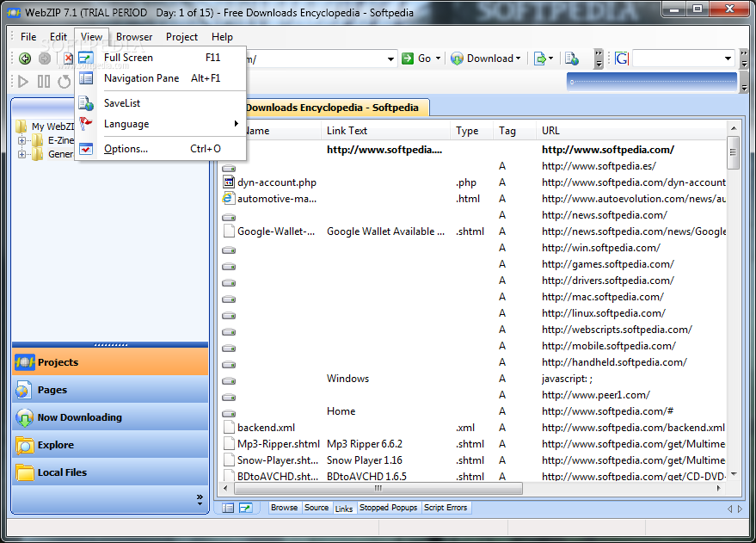Click the grey Forward navigation arrow icon
This screenshot has width=756, height=543.
[x=45, y=59]
